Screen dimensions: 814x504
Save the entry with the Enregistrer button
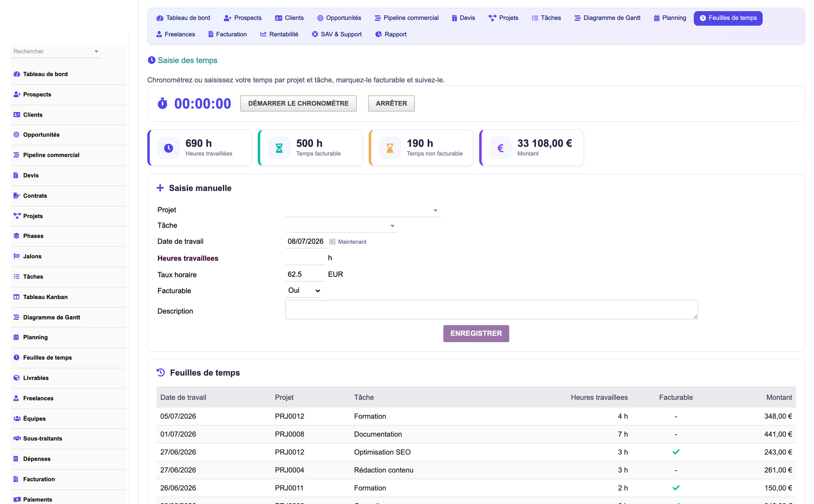[x=476, y=333]
